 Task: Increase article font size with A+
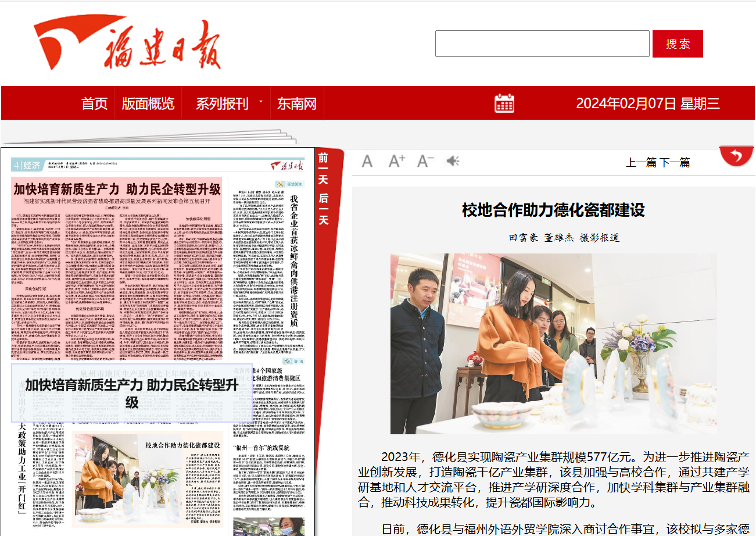pos(397,161)
